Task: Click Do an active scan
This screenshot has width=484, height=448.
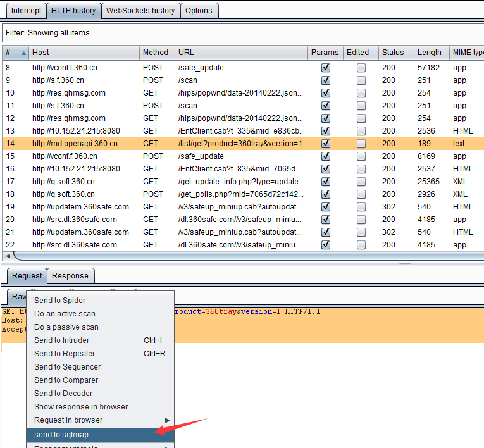Action: (x=65, y=314)
